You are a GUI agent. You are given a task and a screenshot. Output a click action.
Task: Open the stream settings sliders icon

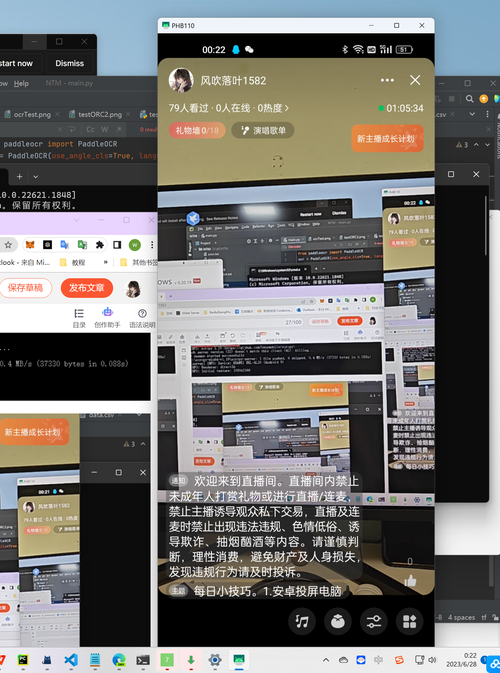click(x=373, y=621)
